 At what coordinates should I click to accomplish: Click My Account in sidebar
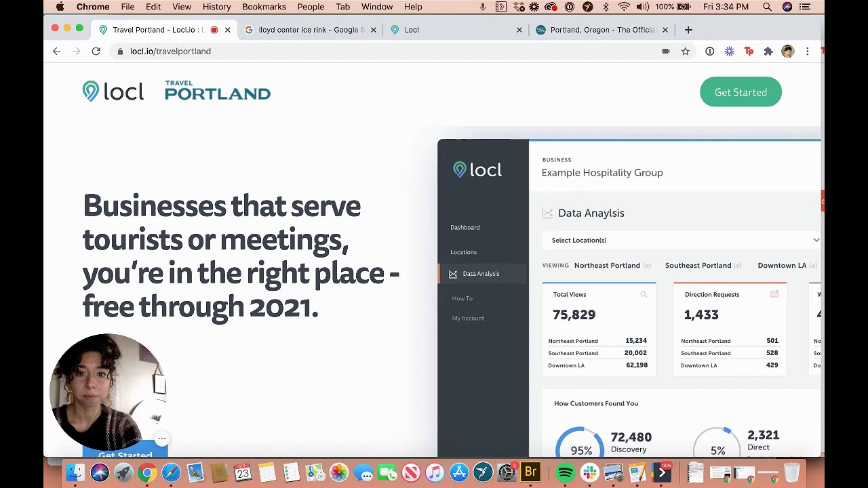[x=468, y=319]
